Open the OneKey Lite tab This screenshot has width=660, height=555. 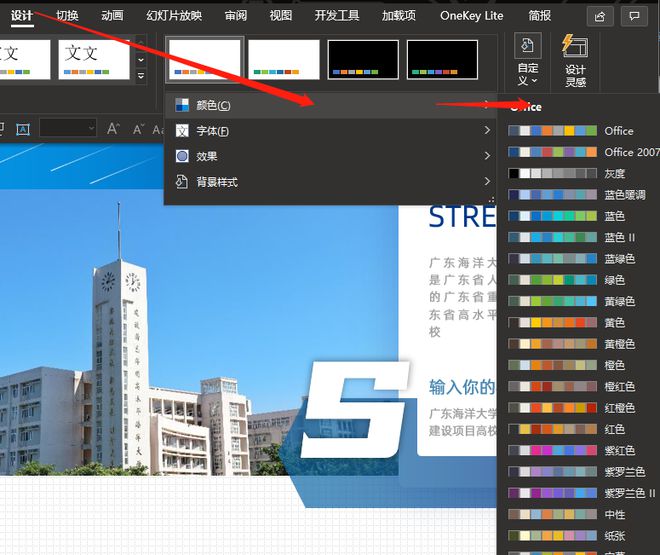(471, 16)
